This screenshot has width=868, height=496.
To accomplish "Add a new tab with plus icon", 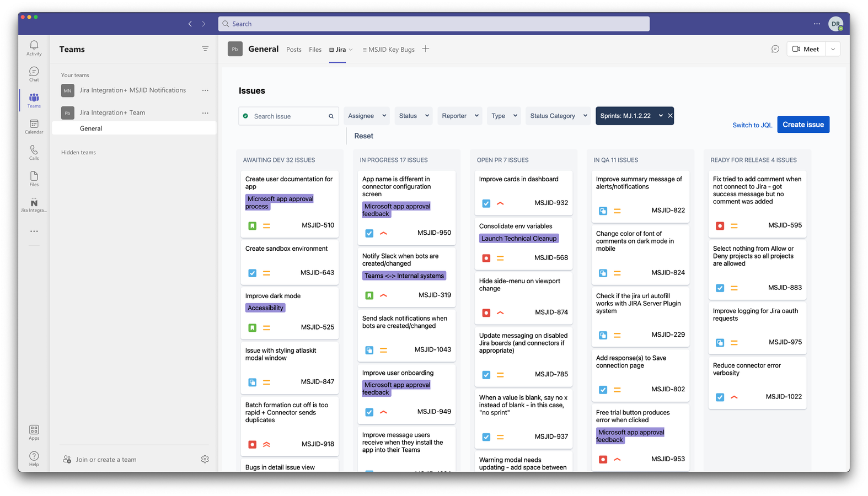I will (426, 48).
